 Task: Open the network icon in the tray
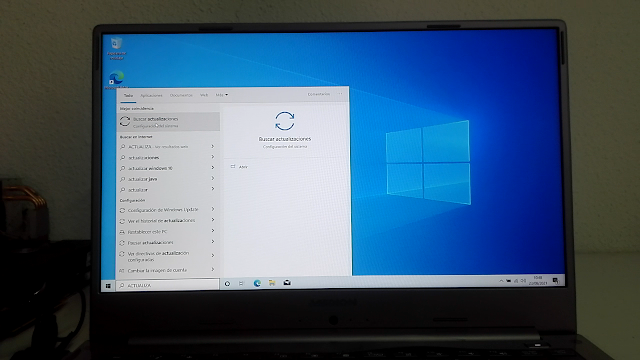coord(516,281)
